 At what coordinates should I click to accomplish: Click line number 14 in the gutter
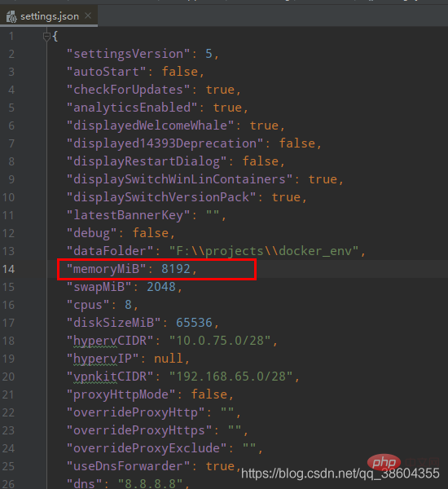tap(8, 269)
